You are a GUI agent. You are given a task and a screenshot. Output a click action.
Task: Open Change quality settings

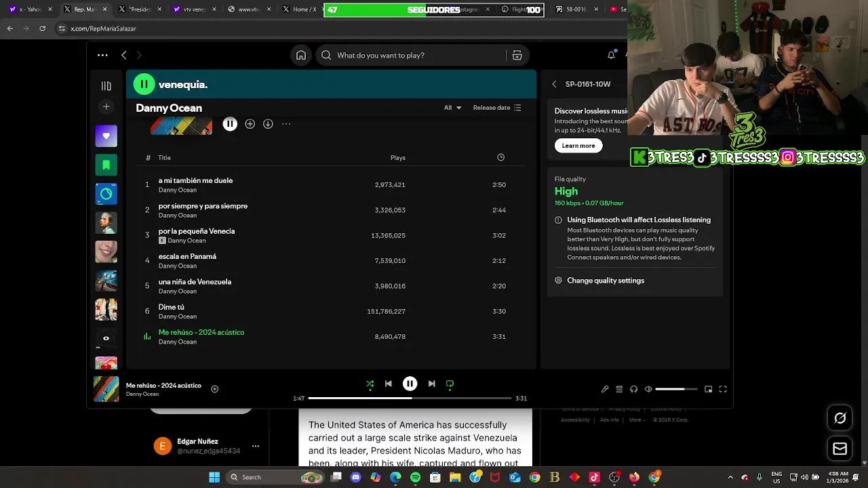(x=606, y=281)
